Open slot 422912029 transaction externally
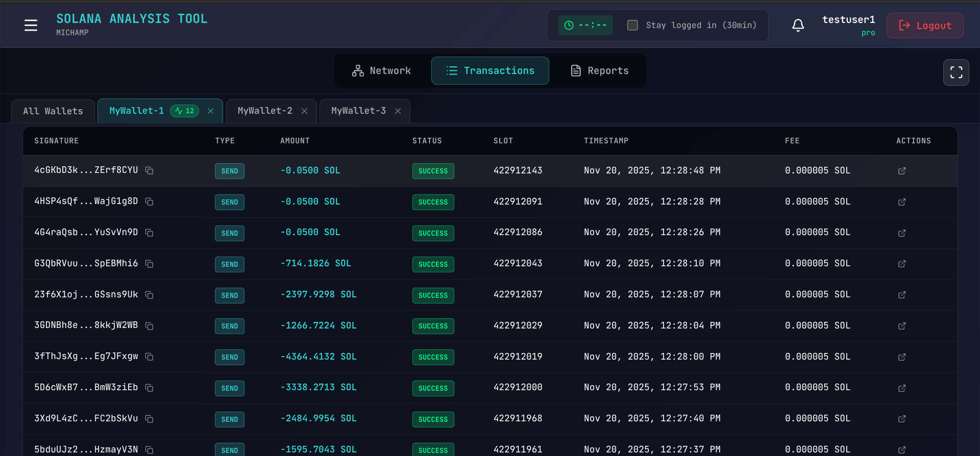The image size is (980, 456). (902, 326)
